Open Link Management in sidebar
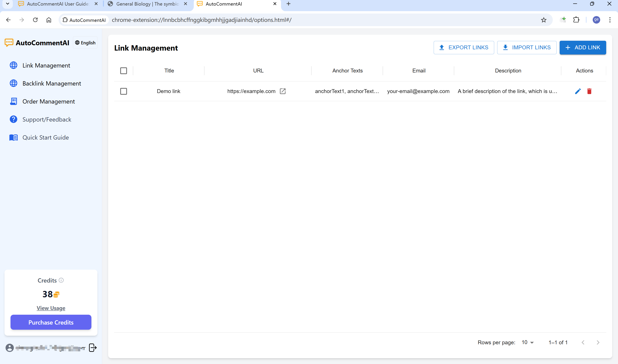The width and height of the screenshot is (618, 364). (x=46, y=66)
